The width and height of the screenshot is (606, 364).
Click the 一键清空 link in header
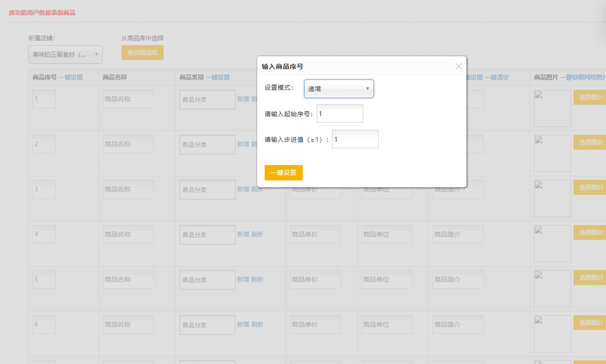pos(497,77)
